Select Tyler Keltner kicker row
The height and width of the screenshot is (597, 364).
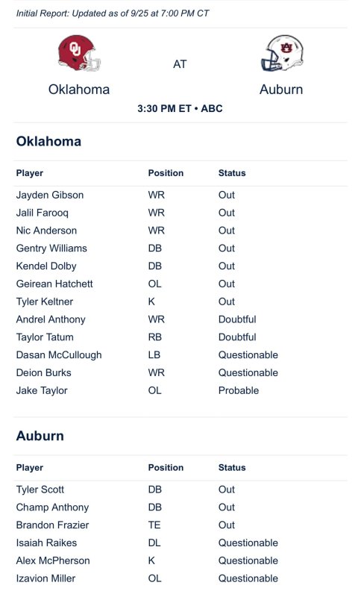point(180,301)
